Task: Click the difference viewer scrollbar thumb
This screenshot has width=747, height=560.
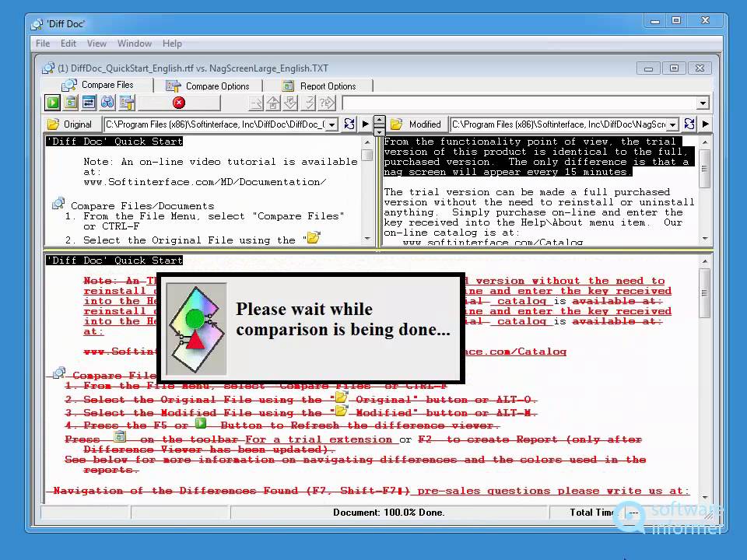Action: [x=704, y=293]
